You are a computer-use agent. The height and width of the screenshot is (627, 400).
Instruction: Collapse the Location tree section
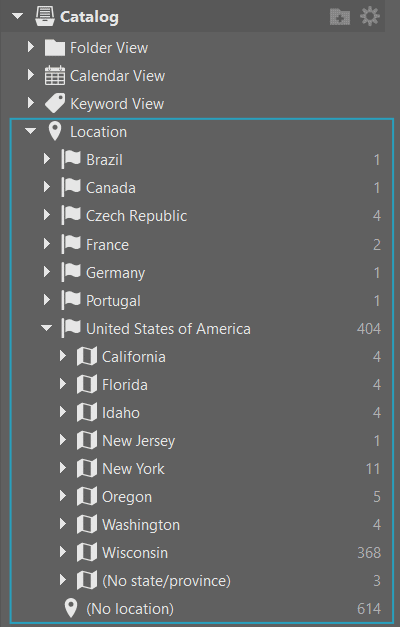[x=30, y=131]
